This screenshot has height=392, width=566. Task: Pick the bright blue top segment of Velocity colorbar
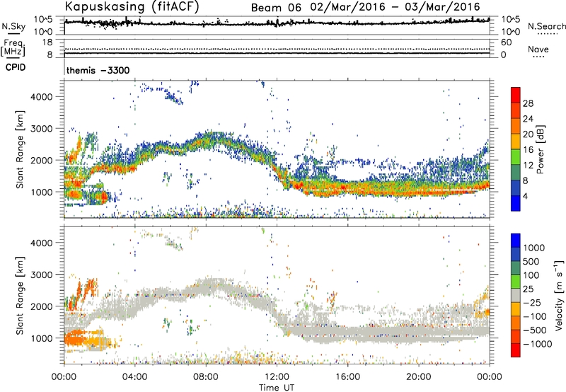click(x=516, y=241)
